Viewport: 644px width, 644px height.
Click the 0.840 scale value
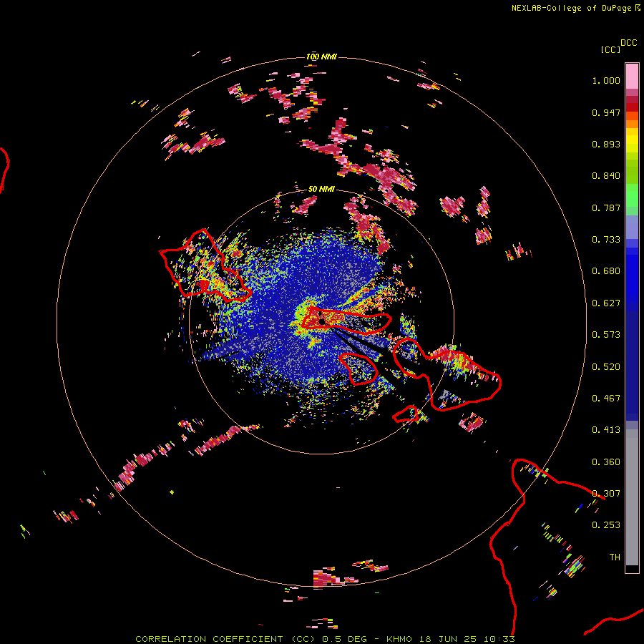606,176
